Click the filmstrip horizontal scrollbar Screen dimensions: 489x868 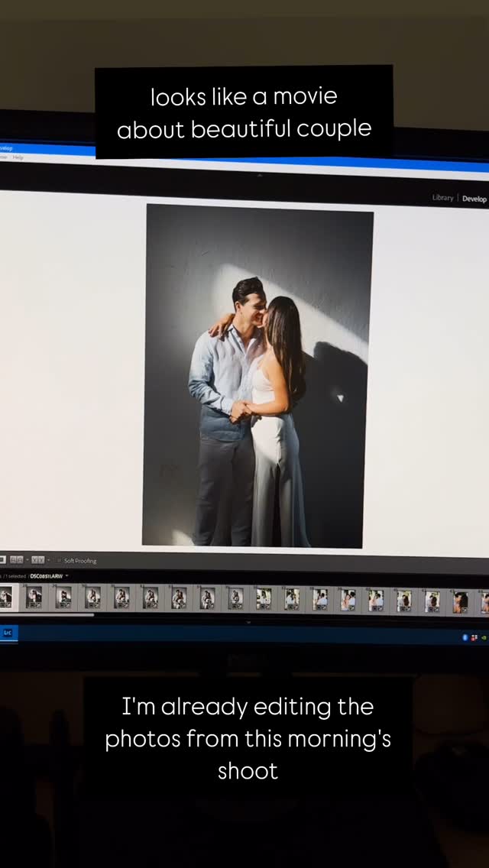point(47,614)
